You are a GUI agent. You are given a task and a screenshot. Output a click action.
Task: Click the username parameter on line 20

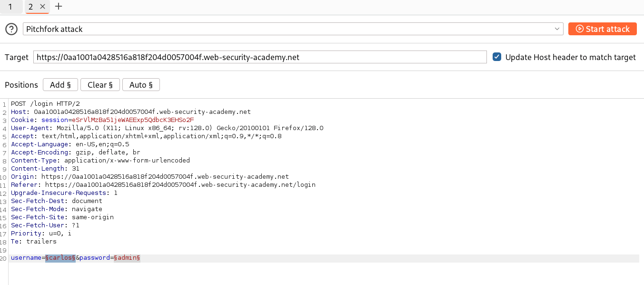(27, 257)
